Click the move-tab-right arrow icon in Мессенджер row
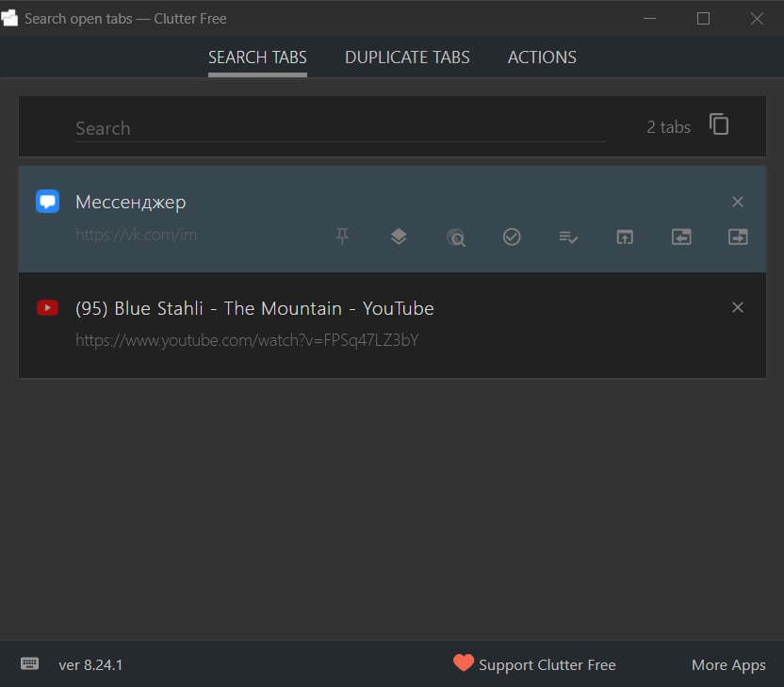Viewport: 784px width, 687px height. click(738, 237)
